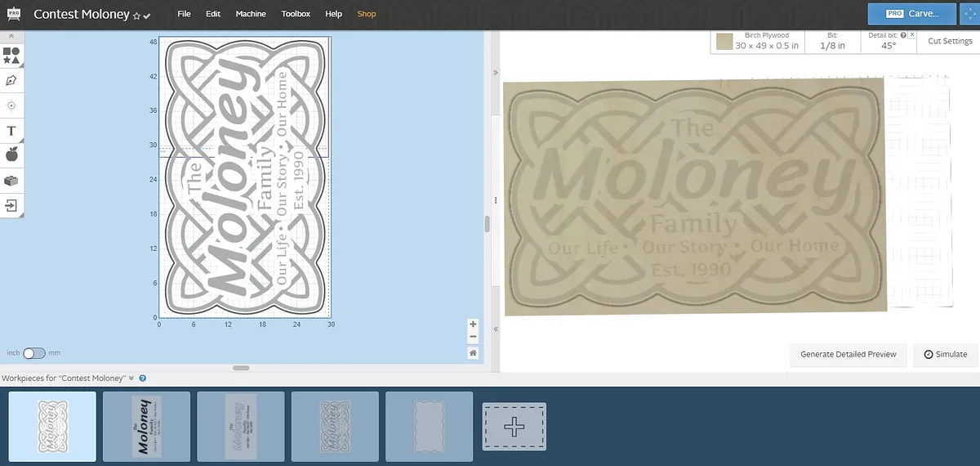Remove the detail bit with X
Image resolution: width=980 pixels, height=466 pixels.
(911, 35)
